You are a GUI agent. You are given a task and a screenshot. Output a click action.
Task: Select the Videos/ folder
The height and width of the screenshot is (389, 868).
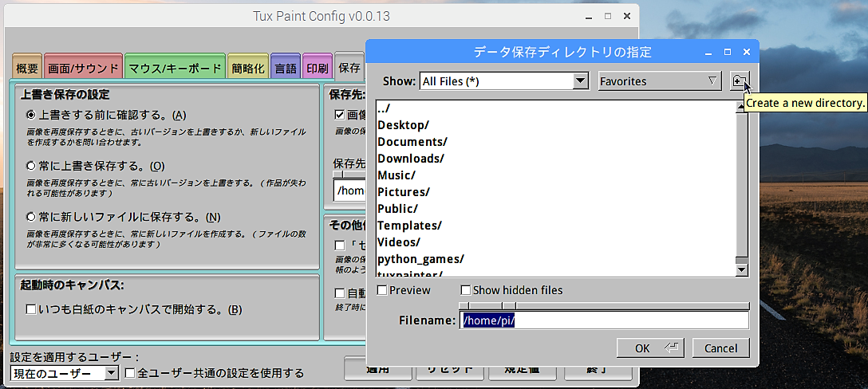pos(399,242)
